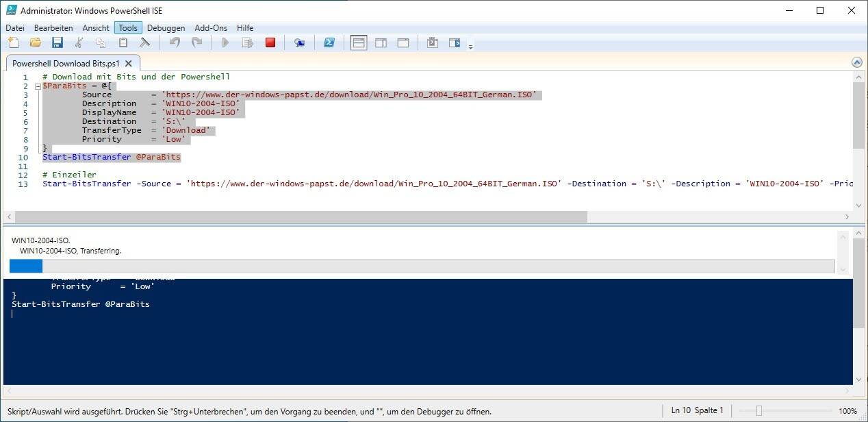Viewport: 868px width, 422px height.
Task: Expand the toolbar overflow options arrow
Action: (x=470, y=47)
